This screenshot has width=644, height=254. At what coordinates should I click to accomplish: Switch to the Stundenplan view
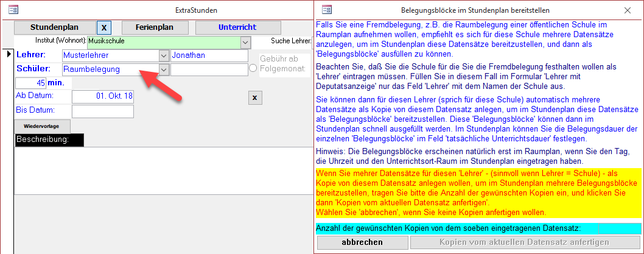(55, 27)
